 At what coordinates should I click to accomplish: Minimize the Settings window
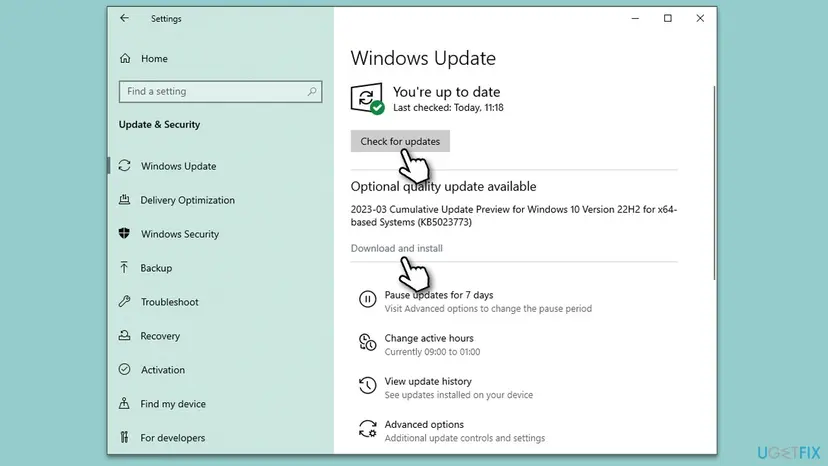(635, 18)
